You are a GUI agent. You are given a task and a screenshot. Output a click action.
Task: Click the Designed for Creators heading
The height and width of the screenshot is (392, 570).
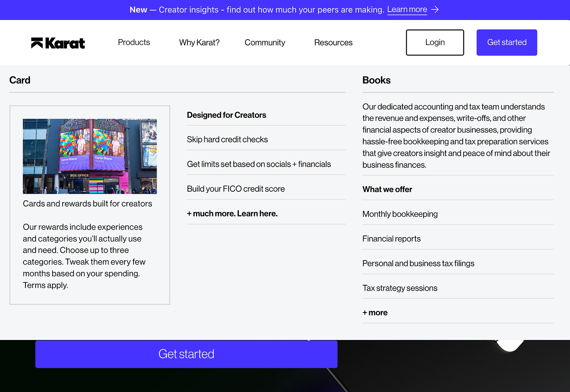[x=226, y=115]
